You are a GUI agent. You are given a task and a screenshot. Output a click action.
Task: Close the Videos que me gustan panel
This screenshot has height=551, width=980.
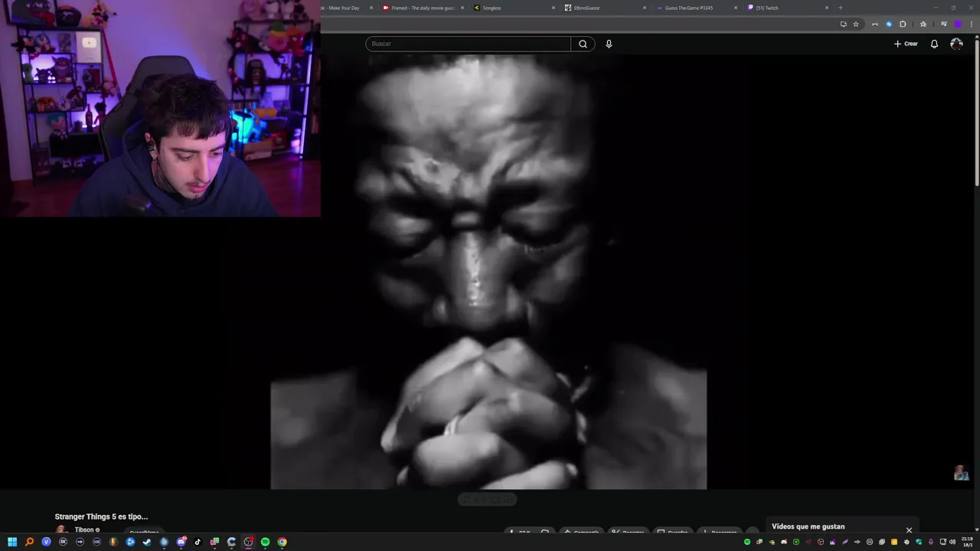pyautogui.click(x=909, y=530)
